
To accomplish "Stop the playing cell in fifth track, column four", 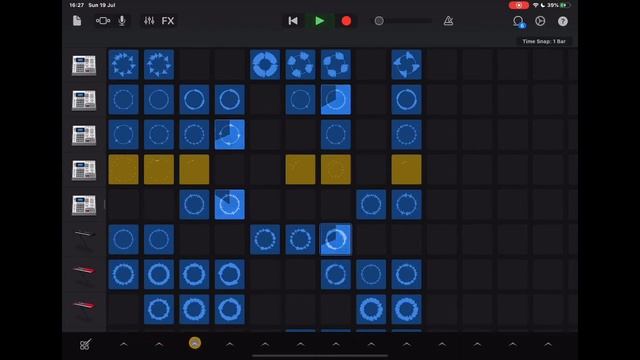I will (229, 204).
